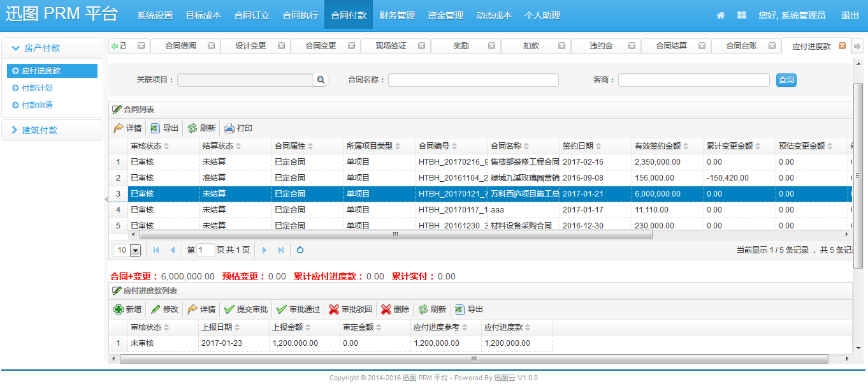Delete the record with 删除
Image resolution: width=868 pixels, height=386 pixels.
tap(395, 309)
